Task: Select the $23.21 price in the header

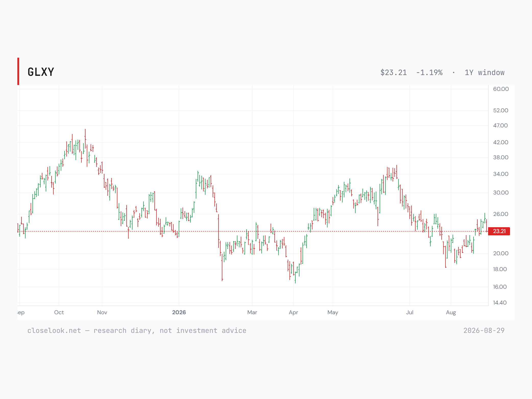Action: coord(393,72)
